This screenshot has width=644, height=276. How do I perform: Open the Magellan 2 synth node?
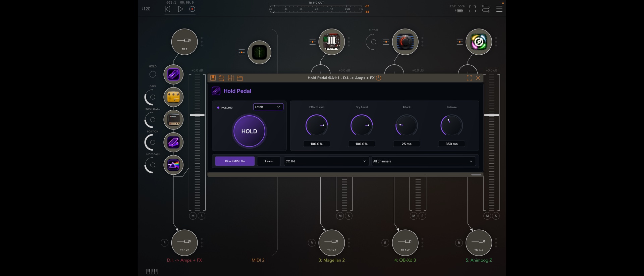[x=331, y=42]
